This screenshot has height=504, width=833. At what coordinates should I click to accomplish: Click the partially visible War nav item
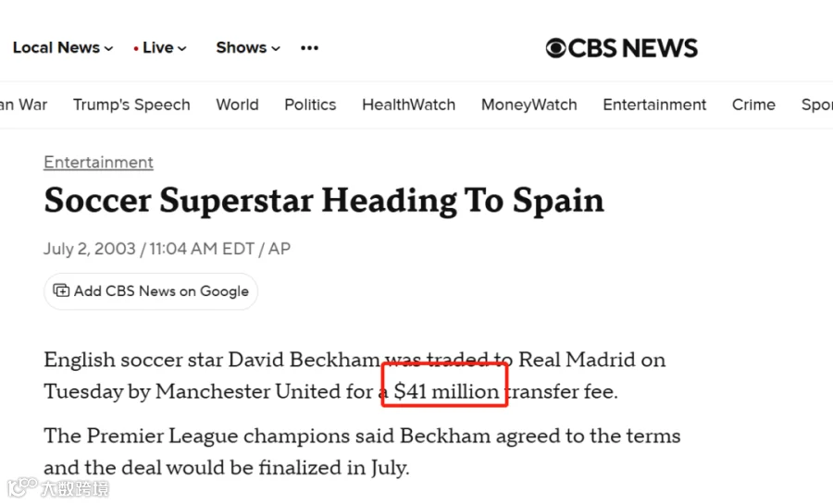click(x=24, y=104)
